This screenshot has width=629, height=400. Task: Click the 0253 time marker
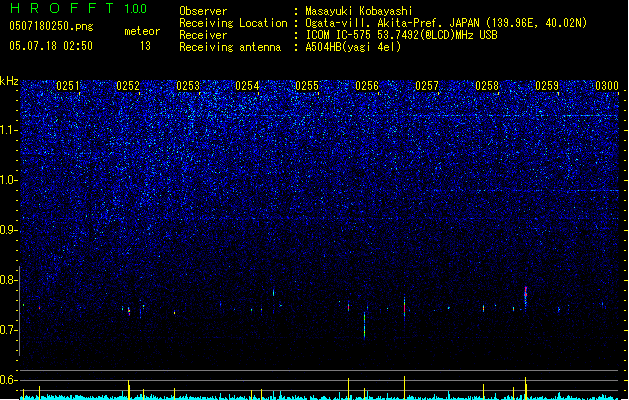coord(188,86)
